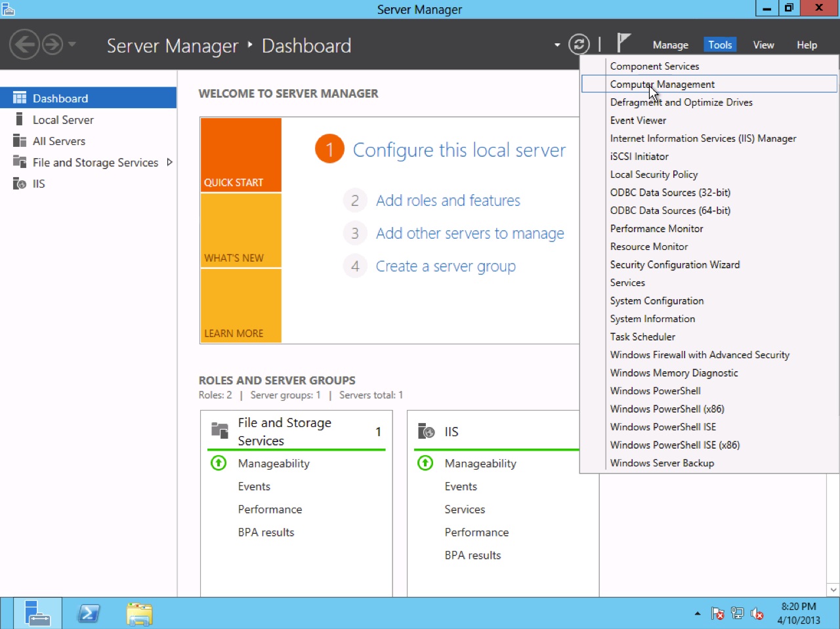
Task: Select Computer Management from Tools menu
Action: 661,84
